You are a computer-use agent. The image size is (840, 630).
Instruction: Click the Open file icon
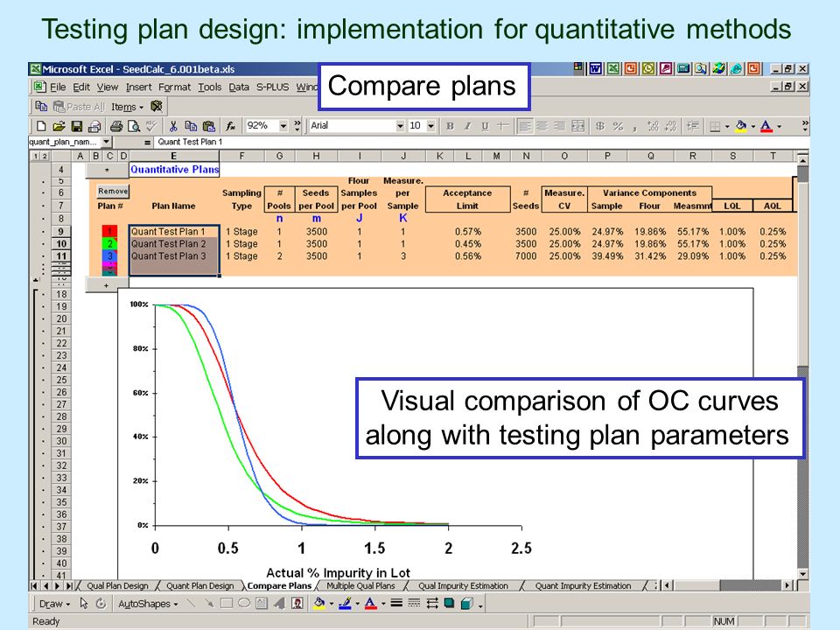click(x=59, y=126)
